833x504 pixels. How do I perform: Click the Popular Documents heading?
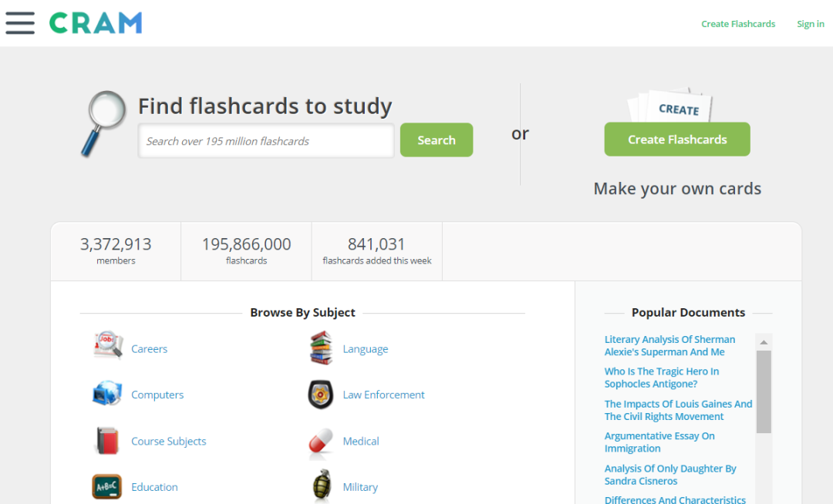click(688, 312)
